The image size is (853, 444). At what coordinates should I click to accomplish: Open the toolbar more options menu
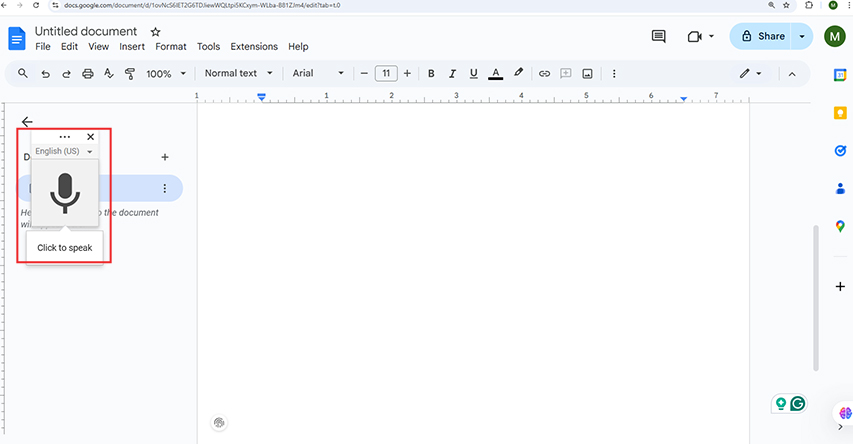click(614, 73)
